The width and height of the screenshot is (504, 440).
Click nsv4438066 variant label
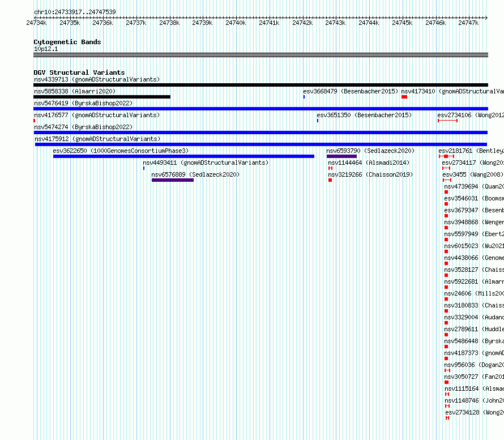474,258
